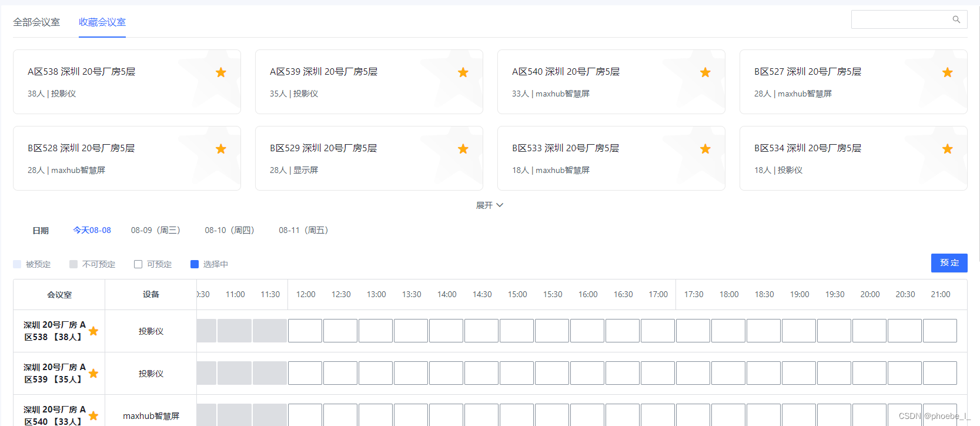The width and height of the screenshot is (980, 426).
Task: Select 12:00 slot for room A区538
Action: tap(305, 331)
